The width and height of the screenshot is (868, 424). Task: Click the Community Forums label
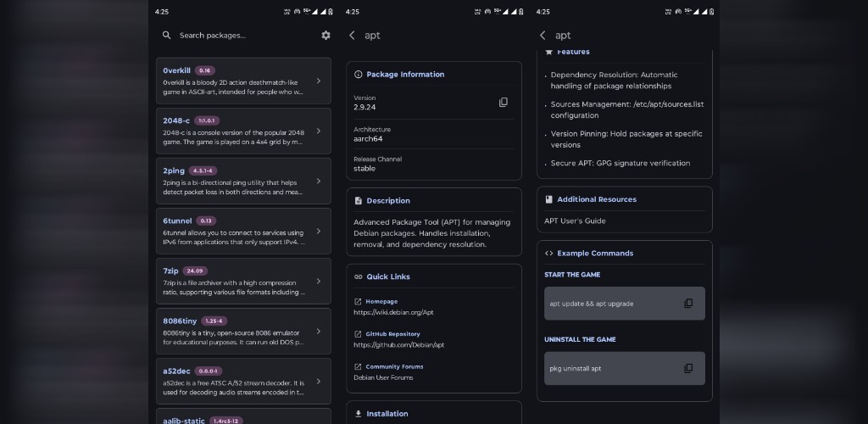[x=394, y=367]
